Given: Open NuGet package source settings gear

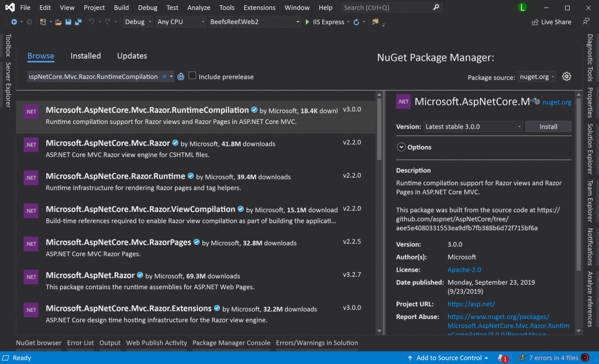Looking at the screenshot, I should [x=566, y=77].
